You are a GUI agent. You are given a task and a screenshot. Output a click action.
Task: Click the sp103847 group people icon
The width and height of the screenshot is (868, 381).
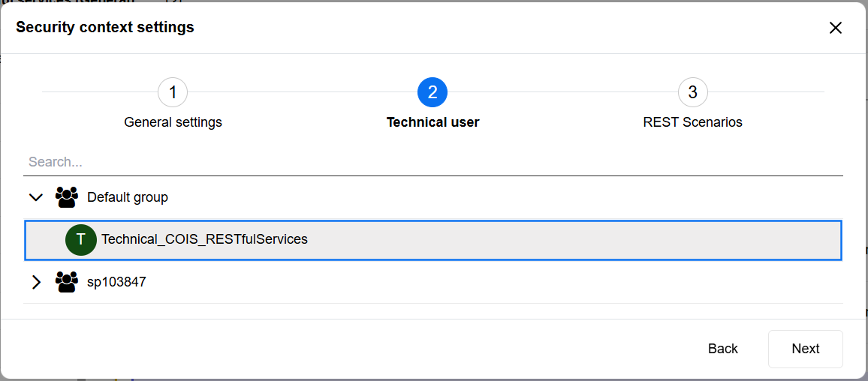(67, 282)
